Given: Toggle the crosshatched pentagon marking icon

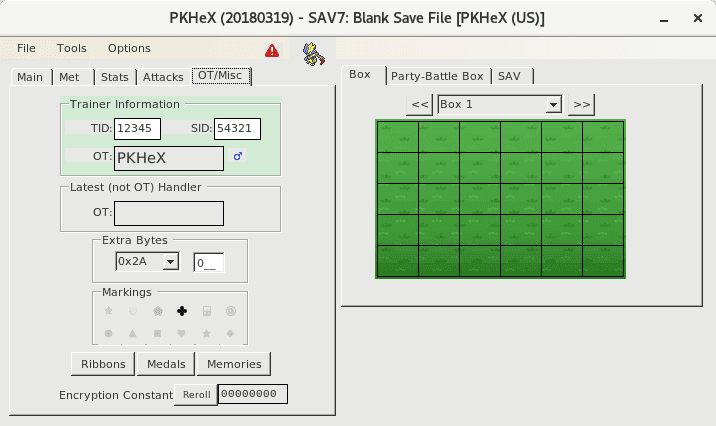Looking at the screenshot, I should click(x=158, y=311).
